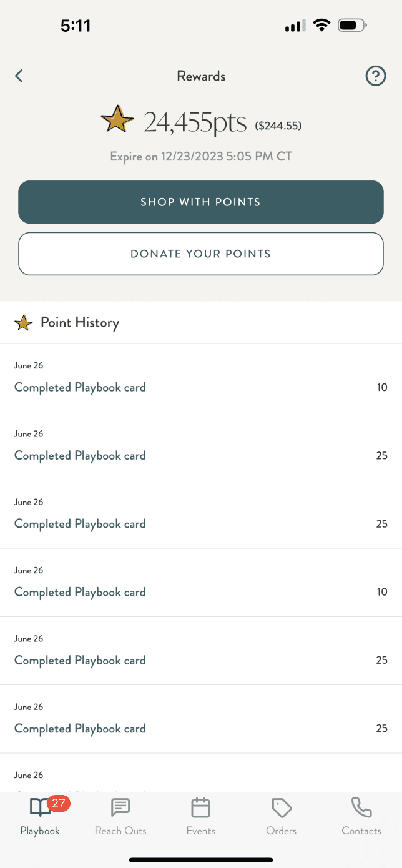Tap the Point History star icon
The image size is (402, 868).
pyautogui.click(x=23, y=323)
